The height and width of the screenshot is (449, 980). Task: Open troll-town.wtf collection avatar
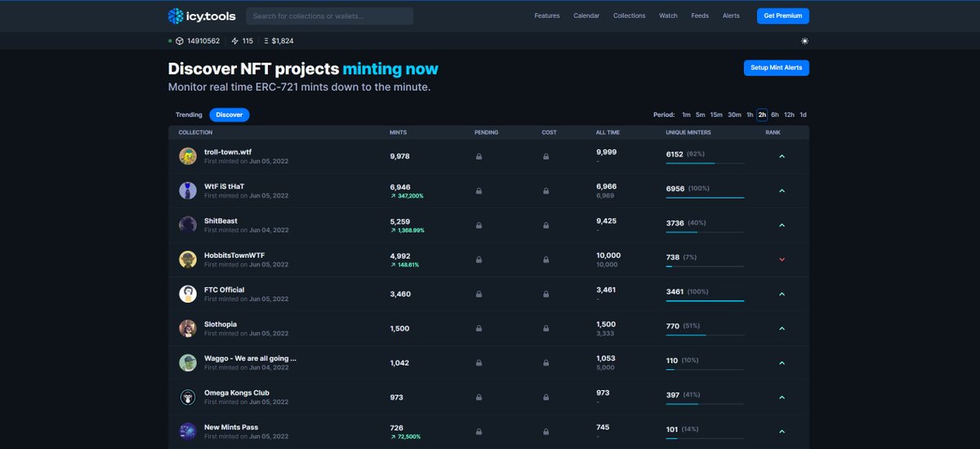coord(188,156)
